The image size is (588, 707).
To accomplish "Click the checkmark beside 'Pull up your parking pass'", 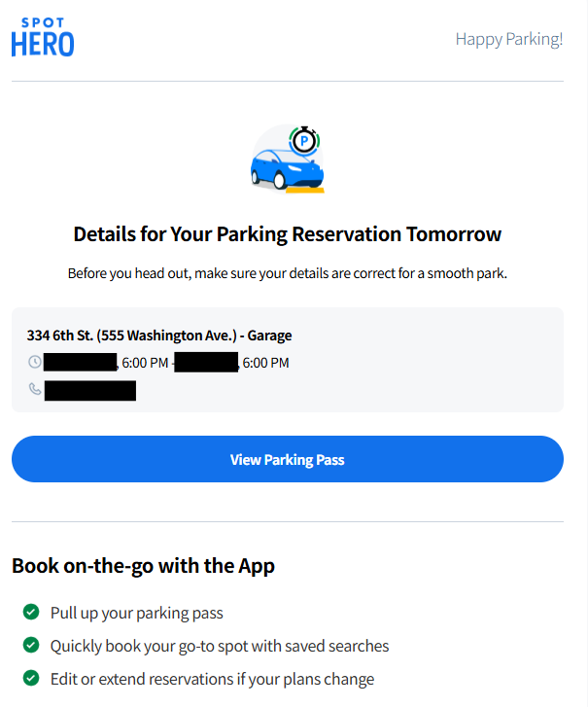I will (31, 613).
